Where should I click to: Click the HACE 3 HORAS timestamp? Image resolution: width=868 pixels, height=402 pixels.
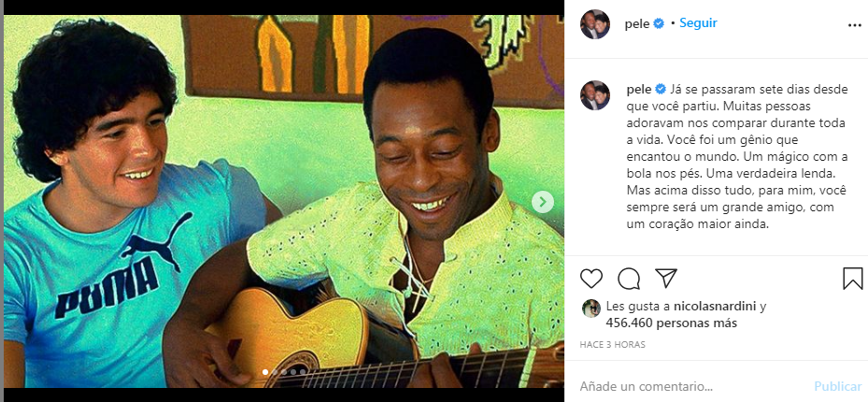tap(612, 344)
